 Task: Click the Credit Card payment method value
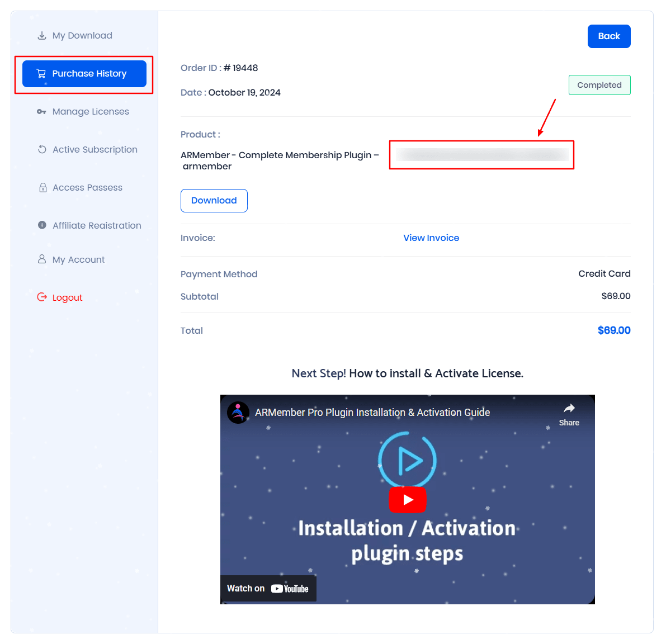604,274
